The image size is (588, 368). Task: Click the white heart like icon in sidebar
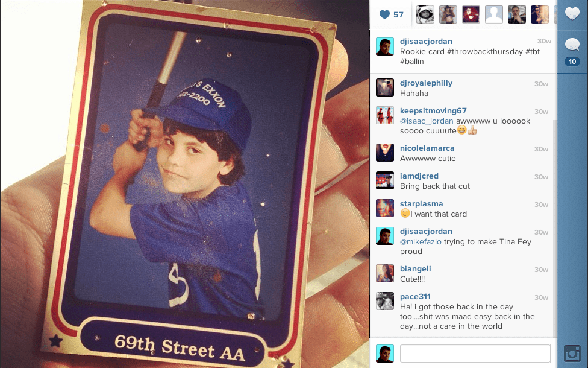[x=572, y=14]
